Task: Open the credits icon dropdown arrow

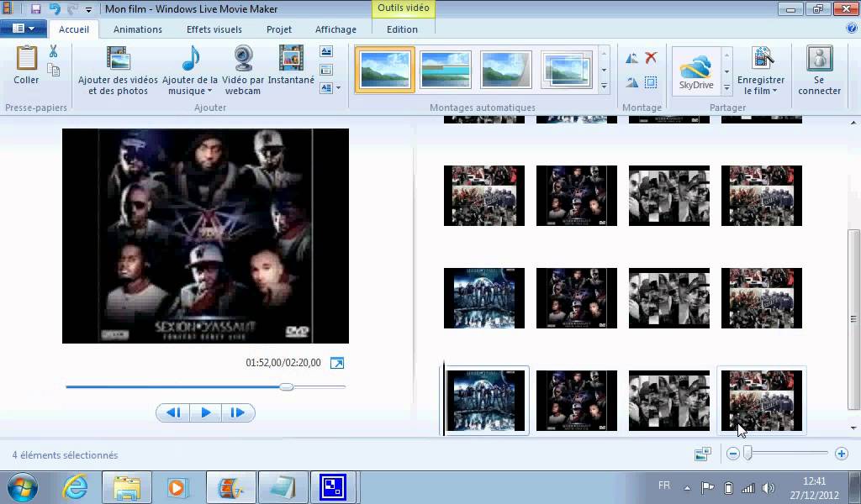Action: click(338, 87)
